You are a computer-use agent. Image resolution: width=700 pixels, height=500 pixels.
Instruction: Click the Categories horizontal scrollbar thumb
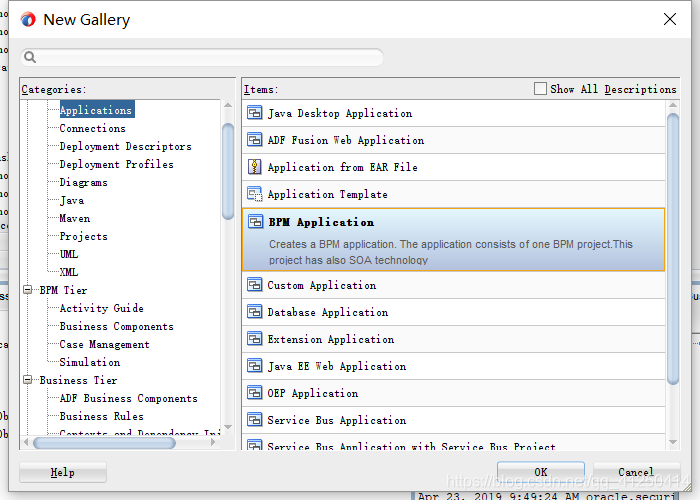pos(104,443)
